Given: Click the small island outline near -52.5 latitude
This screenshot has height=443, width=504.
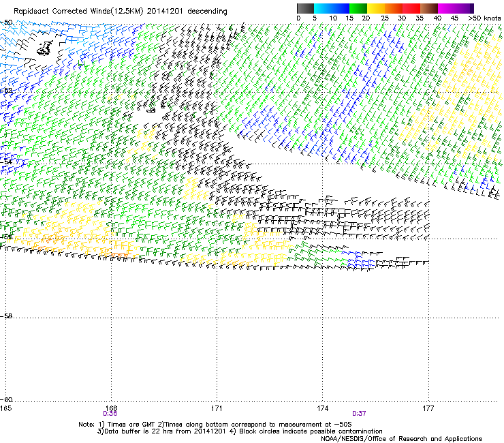Looking at the screenshot, I should click(x=151, y=110).
